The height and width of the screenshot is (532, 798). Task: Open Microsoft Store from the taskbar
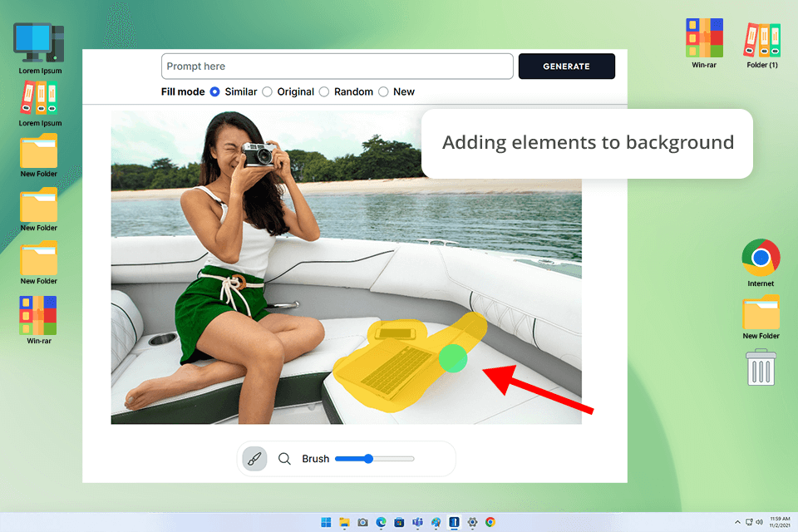[400, 522]
